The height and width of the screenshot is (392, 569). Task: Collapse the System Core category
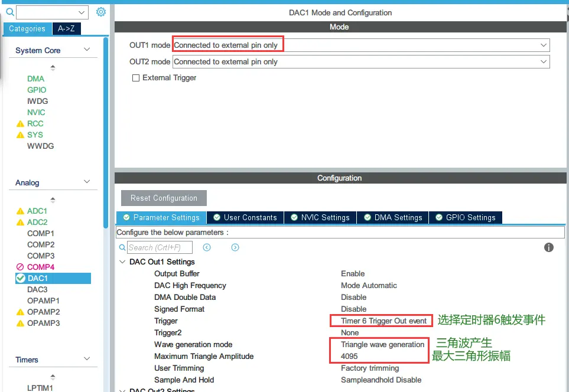tap(87, 50)
